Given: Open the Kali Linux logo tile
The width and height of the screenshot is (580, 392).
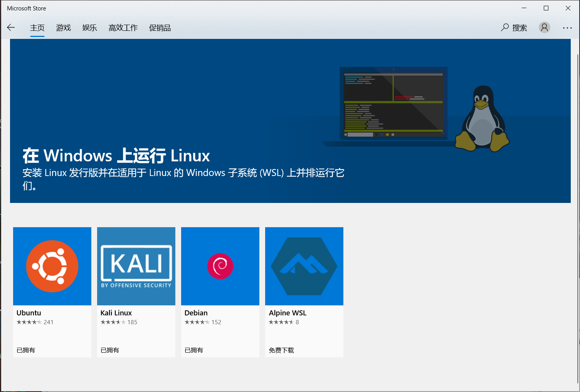Looking at the screenshot, I should tap(136, 266).
